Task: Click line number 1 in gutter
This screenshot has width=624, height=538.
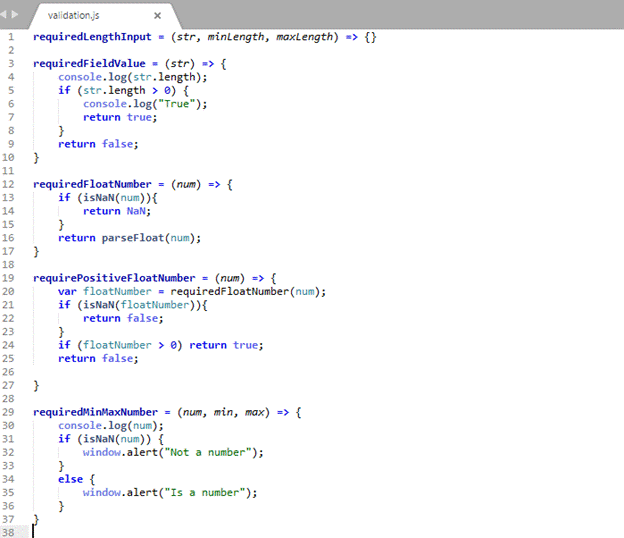Action: click(x=11, y=37)
